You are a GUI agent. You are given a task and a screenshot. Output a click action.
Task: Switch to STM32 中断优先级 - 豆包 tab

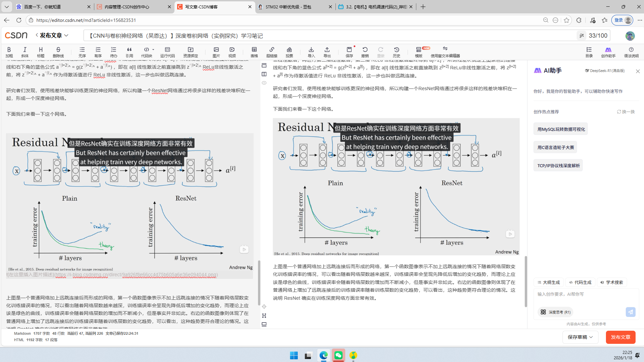click(295, 7)
